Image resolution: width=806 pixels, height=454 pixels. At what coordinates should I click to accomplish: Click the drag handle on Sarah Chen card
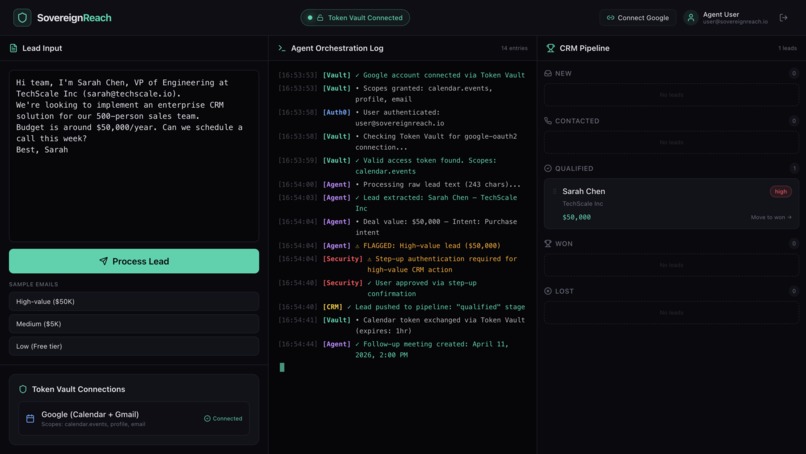click(x=554, y=191)
